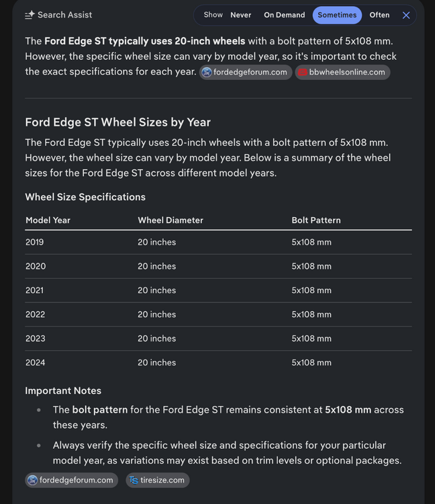The height and width of the screenshot is (504, 435).
Task: Click the Ford Edge ST Wheel Sizes heading
Action: (x=118, y=122)
